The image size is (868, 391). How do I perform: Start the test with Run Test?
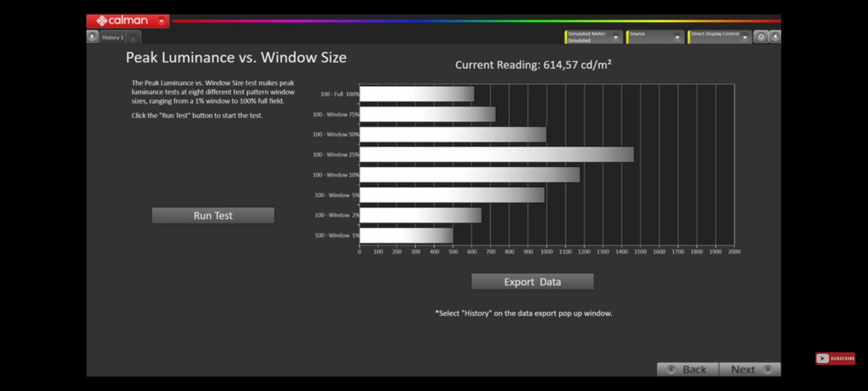213,215
